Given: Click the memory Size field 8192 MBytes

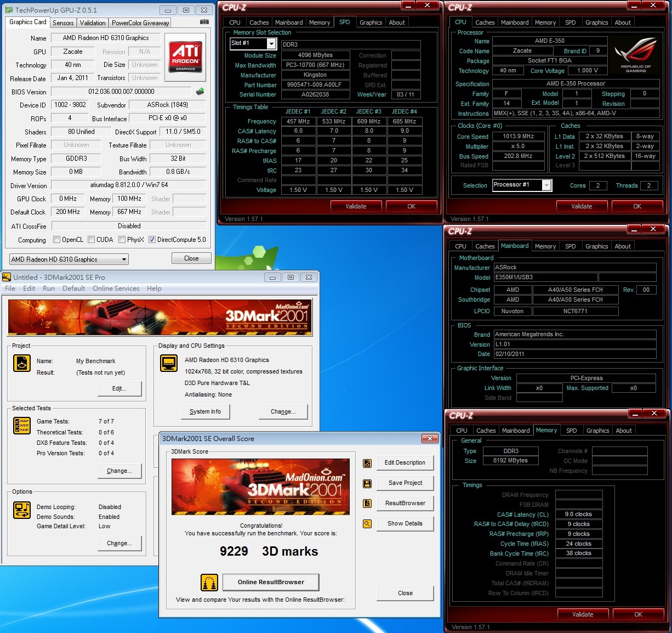Looking at the screenshot, I should [x=510, y=460].
